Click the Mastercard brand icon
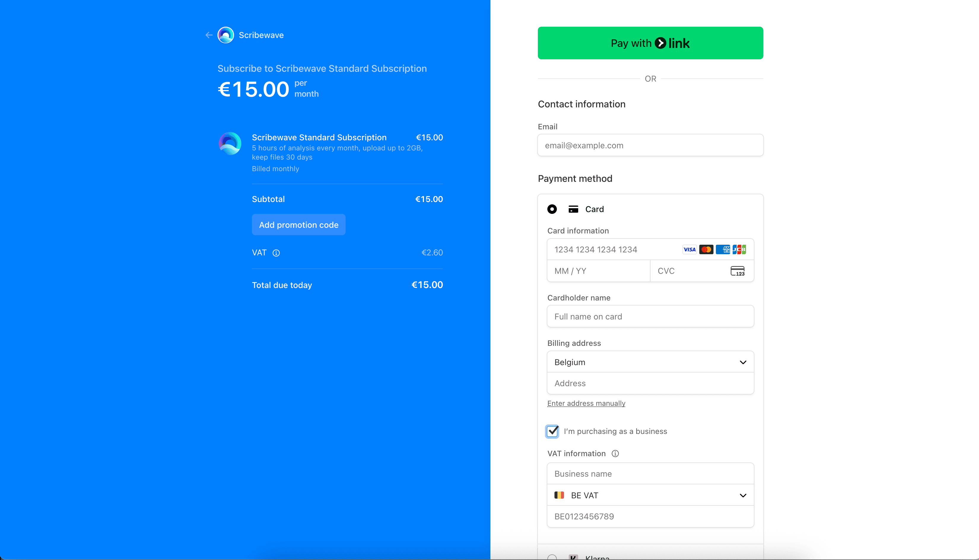 [x=706, y=249]
